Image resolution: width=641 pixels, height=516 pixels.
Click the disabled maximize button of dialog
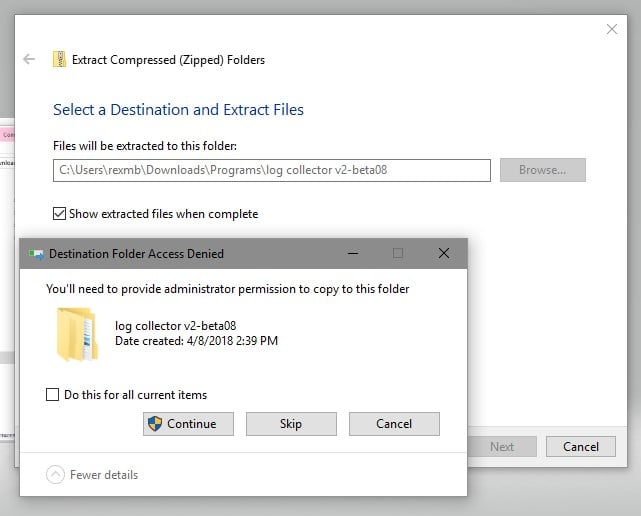[398, 253]
